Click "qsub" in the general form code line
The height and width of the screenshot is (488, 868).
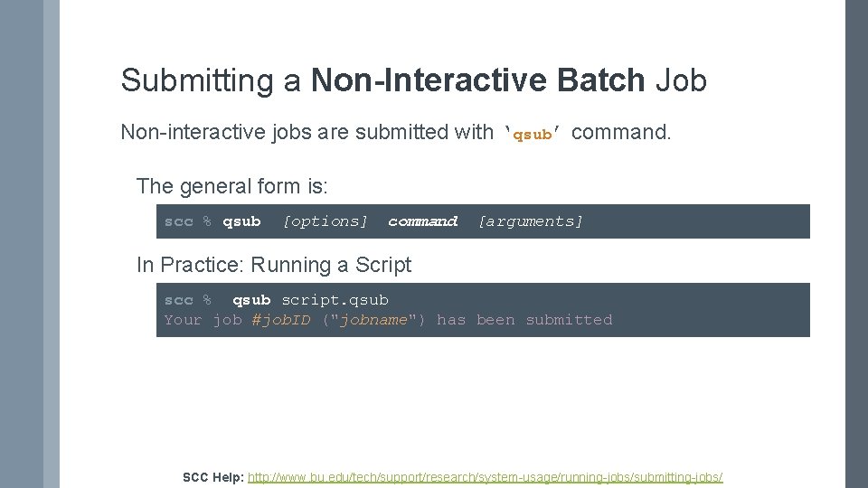(241, 221)
